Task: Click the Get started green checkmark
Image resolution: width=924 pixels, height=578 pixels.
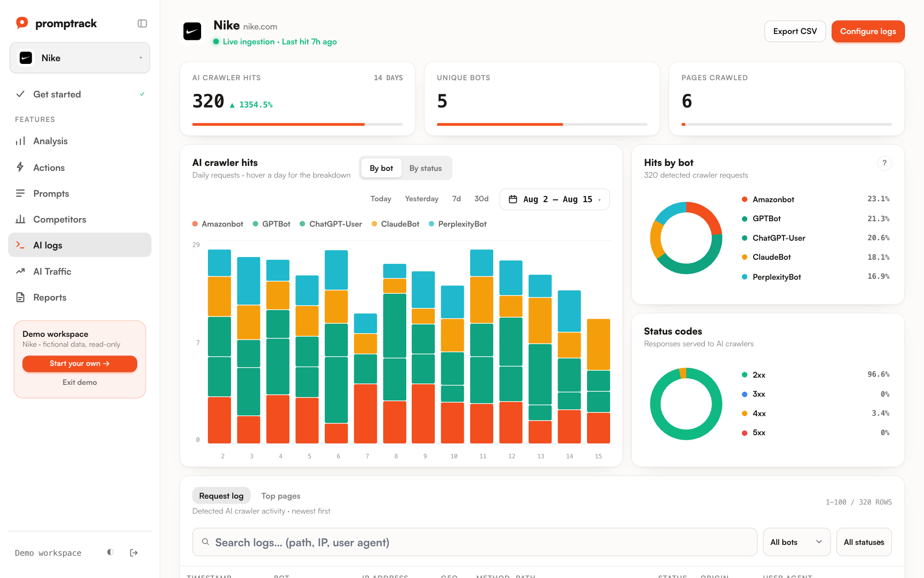Action: (x=142, y=94)
